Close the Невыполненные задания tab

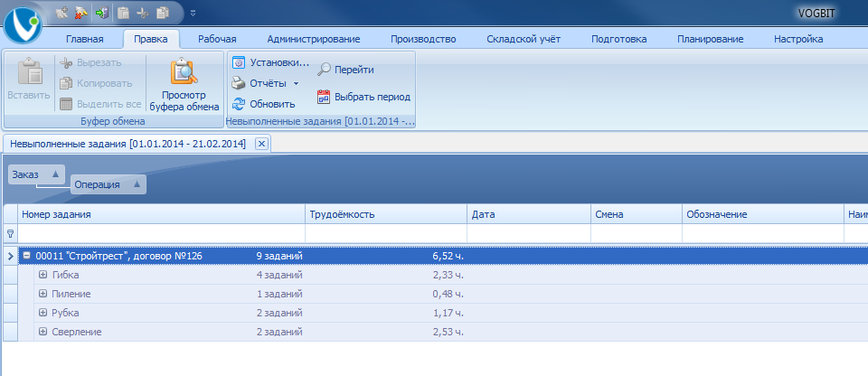click(262, 144)
